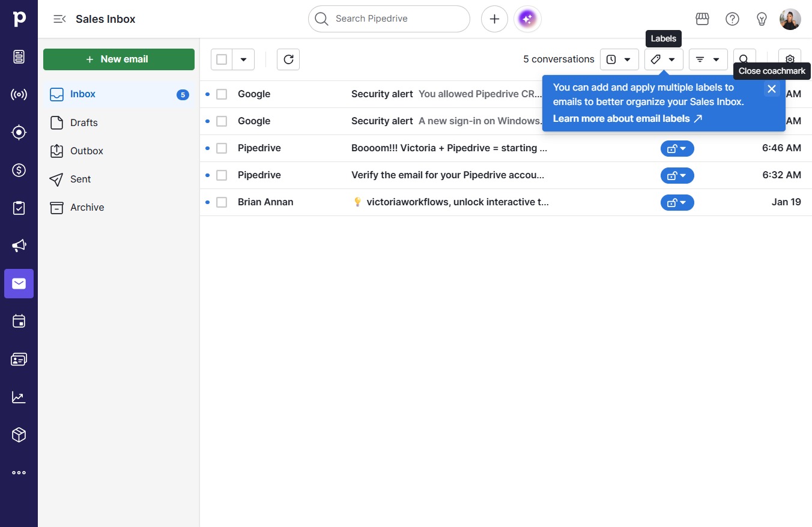Screen dimensions: 812x527
Task: Open the filter lines dropdown in the inbox toolbar
Action: coord(708,59)
